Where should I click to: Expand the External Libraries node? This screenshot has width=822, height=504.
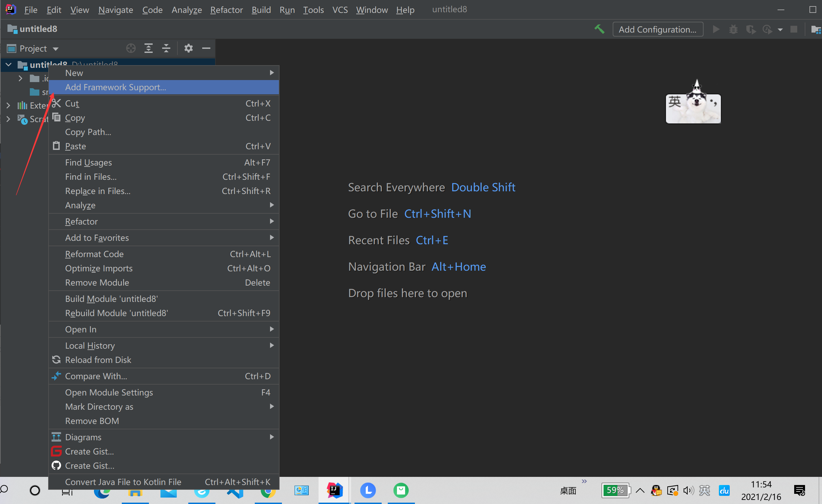pos(8,105)
